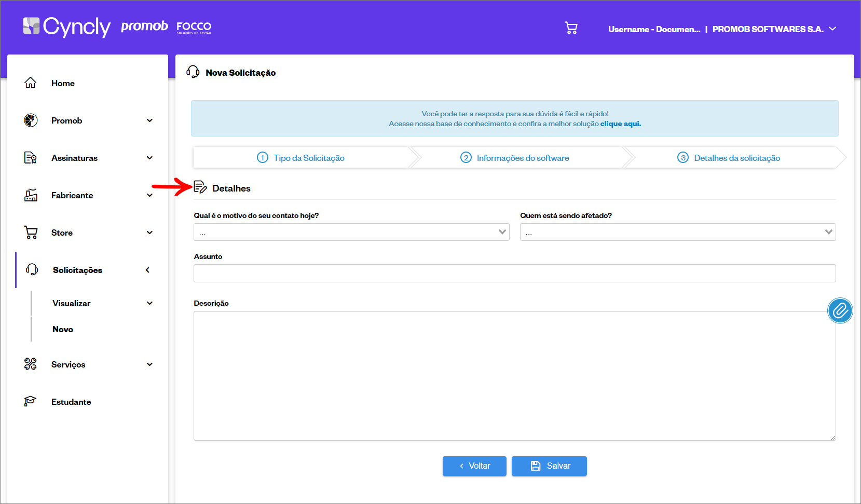Viewport: 861px width, 504px height.
Task: Expand the company account menu in header
Action: 832,29
